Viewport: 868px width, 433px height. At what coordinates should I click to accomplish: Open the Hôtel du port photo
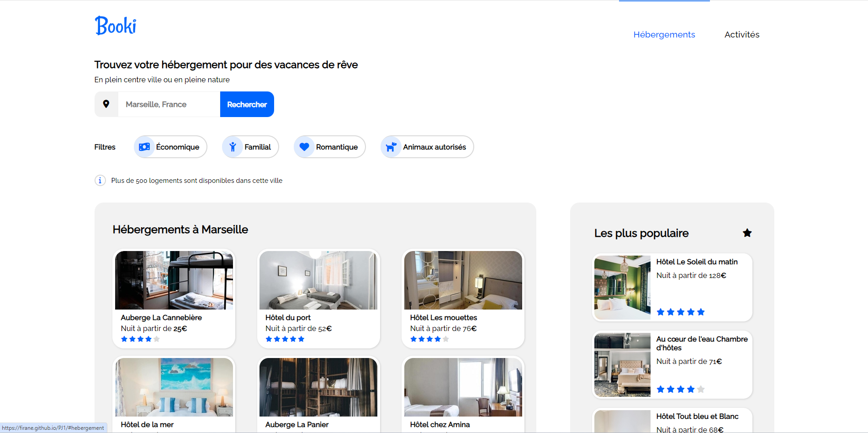(318, 280)
